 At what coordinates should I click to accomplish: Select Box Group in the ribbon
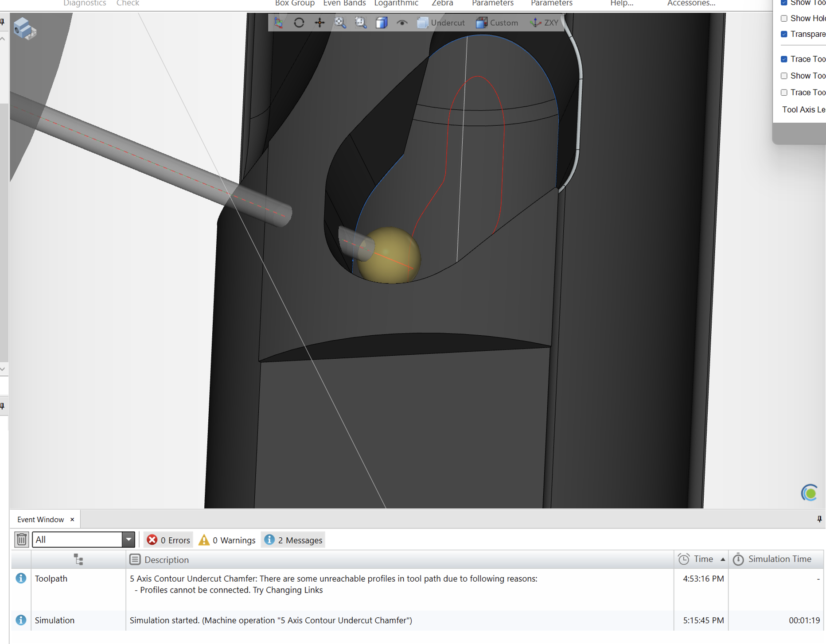click(295, 4)
